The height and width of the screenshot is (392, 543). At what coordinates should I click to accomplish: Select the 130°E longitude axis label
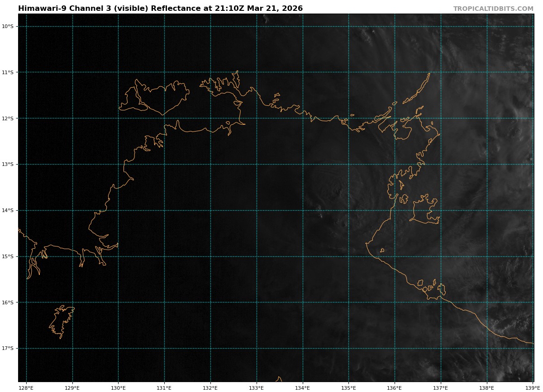[x=118, y=388]
